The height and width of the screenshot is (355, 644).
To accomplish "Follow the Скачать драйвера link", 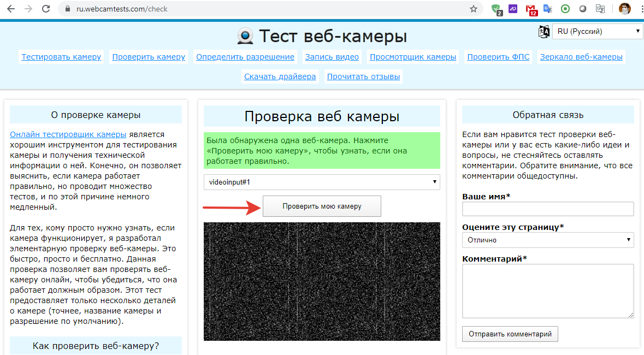I will pos(280,76).
